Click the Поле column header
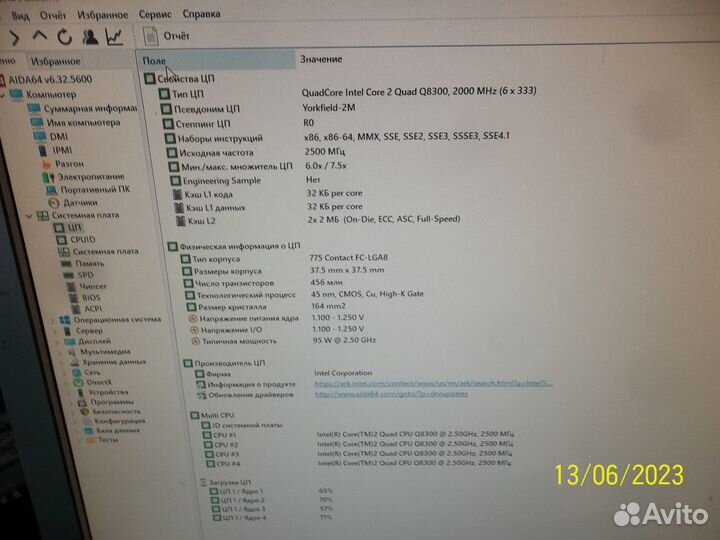Screen dimensions: 720x540 tap(216, 60)
